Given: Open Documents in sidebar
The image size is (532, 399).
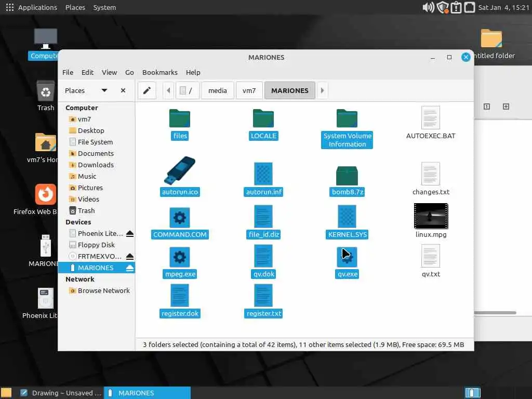Looking at the screenshot, I should (x=97, y=153).
